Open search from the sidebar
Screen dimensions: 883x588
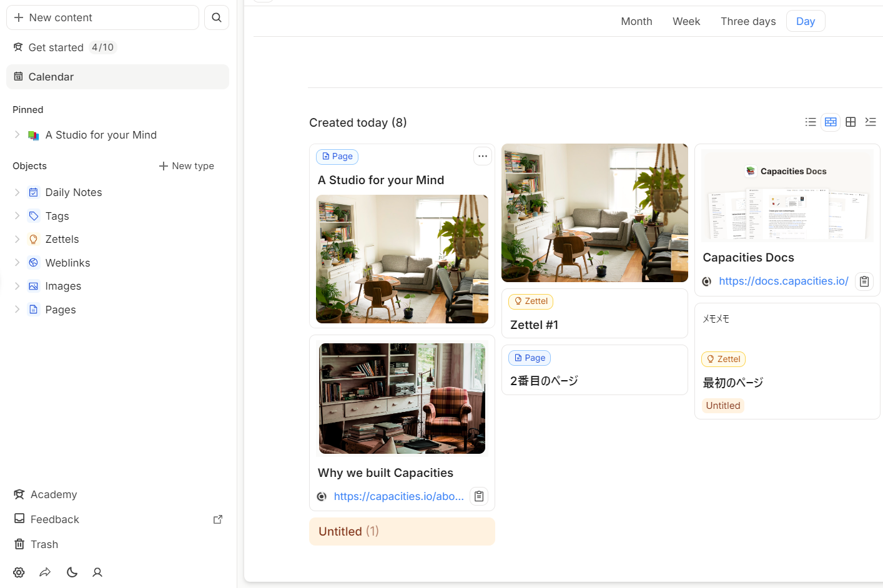(x=216, y=17)
